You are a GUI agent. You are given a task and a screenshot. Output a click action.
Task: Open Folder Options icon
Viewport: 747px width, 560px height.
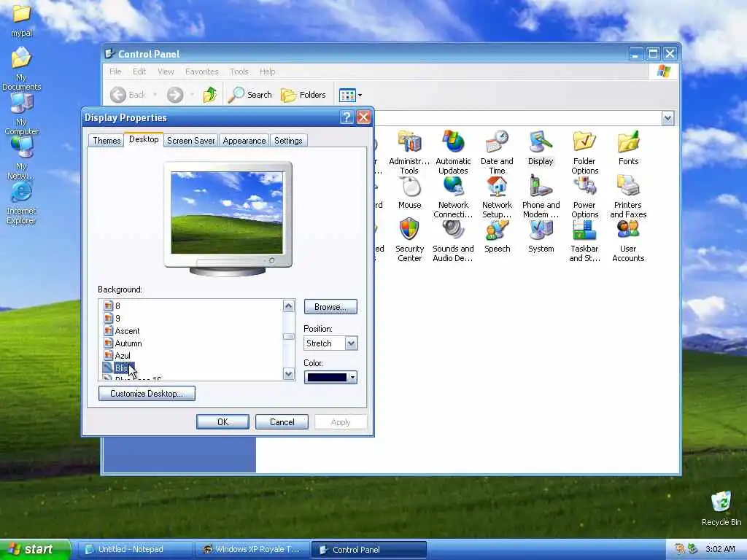coord(584,152)
